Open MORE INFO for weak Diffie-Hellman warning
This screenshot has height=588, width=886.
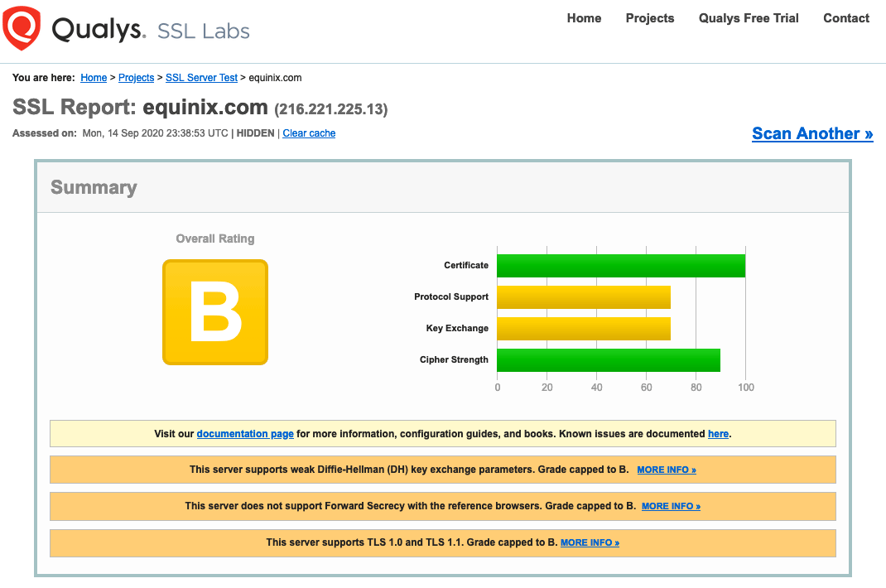coord(667,470)
